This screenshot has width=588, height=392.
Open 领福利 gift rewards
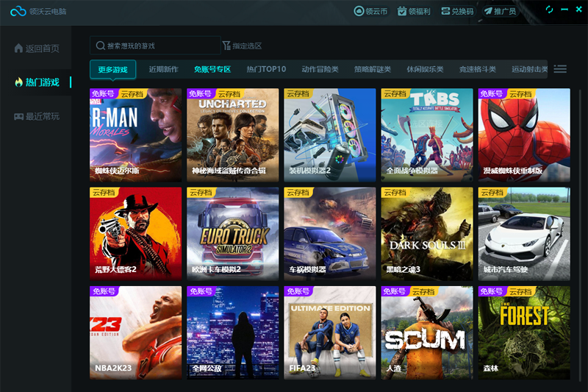tap(414, 11)
